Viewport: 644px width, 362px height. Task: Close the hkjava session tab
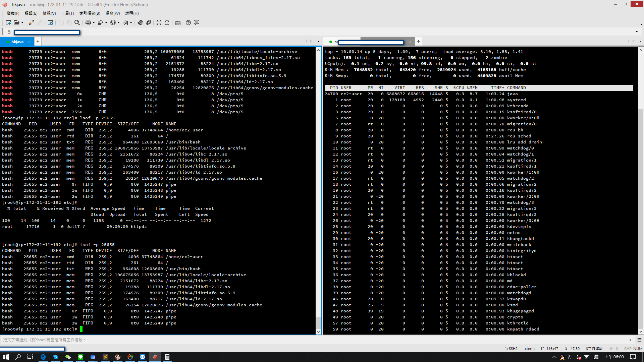30,42
